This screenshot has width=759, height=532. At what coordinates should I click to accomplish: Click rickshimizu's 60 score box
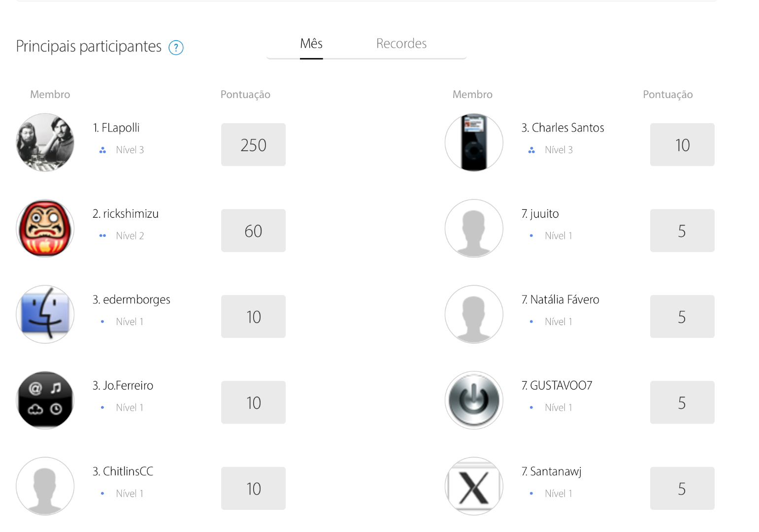point(253,231)
